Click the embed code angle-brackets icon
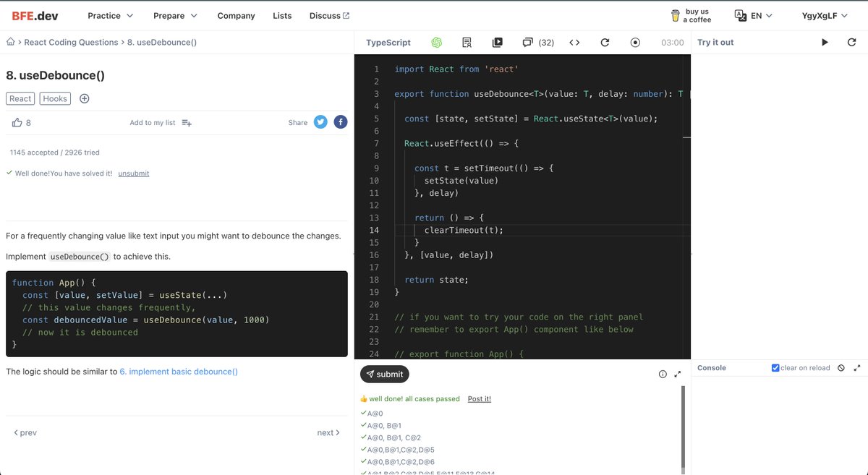Screen dimensions: 868x475 [x=574, y=42]
